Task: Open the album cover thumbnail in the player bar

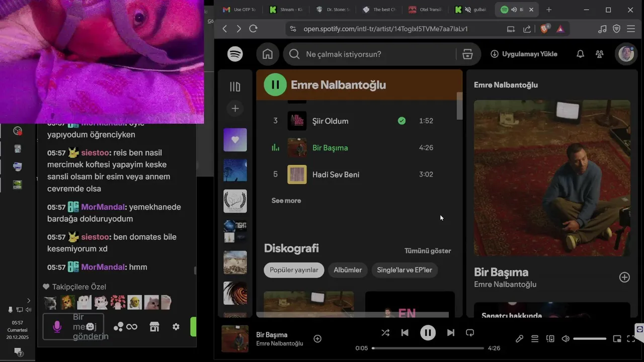Action: tap(235, 339)
